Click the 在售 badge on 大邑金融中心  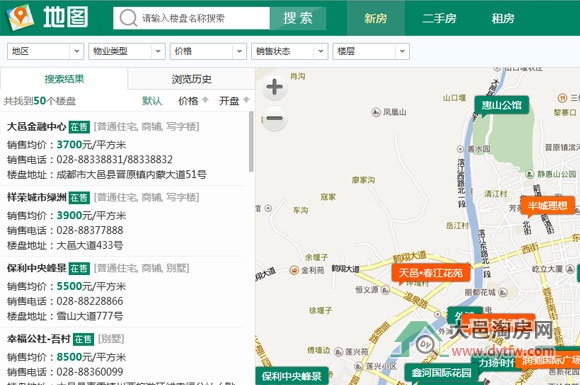click(x=80, y=127)
